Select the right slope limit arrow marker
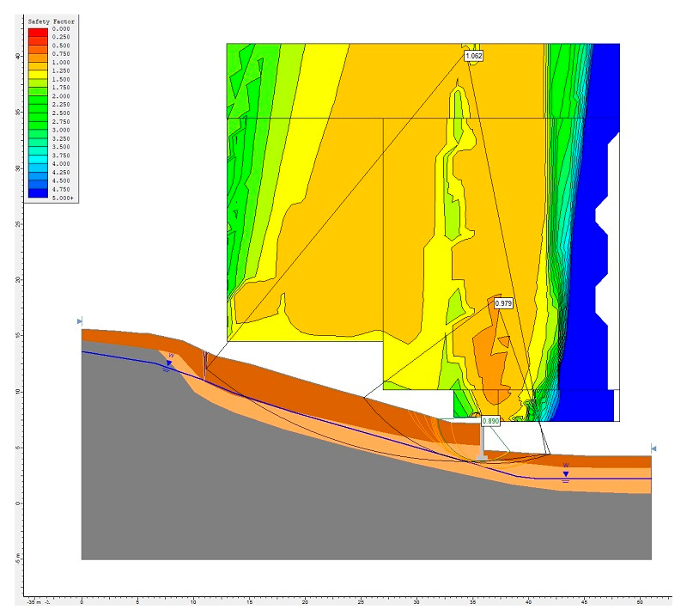Viewport: 687px width, 616px height. (x=654, y=448)
